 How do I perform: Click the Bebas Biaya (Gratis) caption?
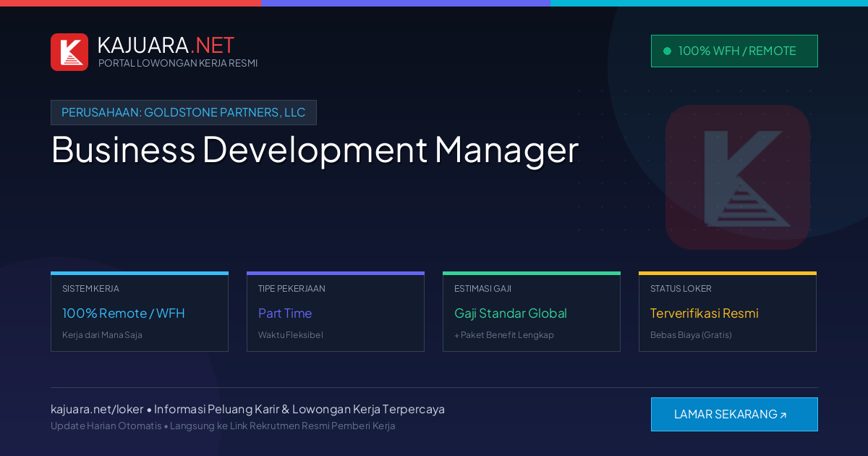pyautogui.click(x=691, y=335)
